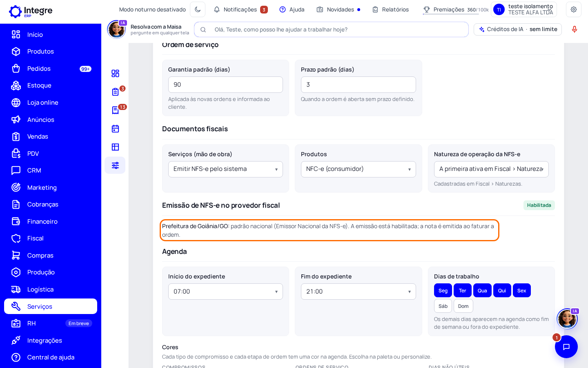Open Relatórios link
The image size is (588, 368).
coord(390,9)
